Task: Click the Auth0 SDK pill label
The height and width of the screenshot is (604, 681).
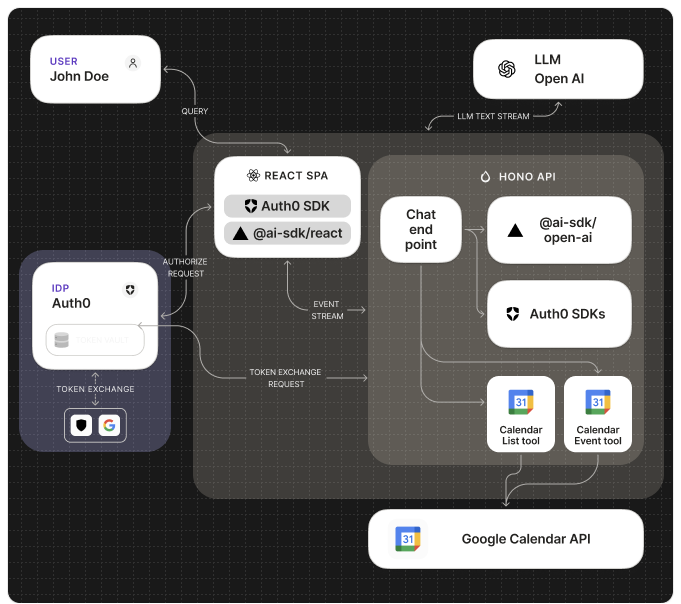Action: click(295, 206)
